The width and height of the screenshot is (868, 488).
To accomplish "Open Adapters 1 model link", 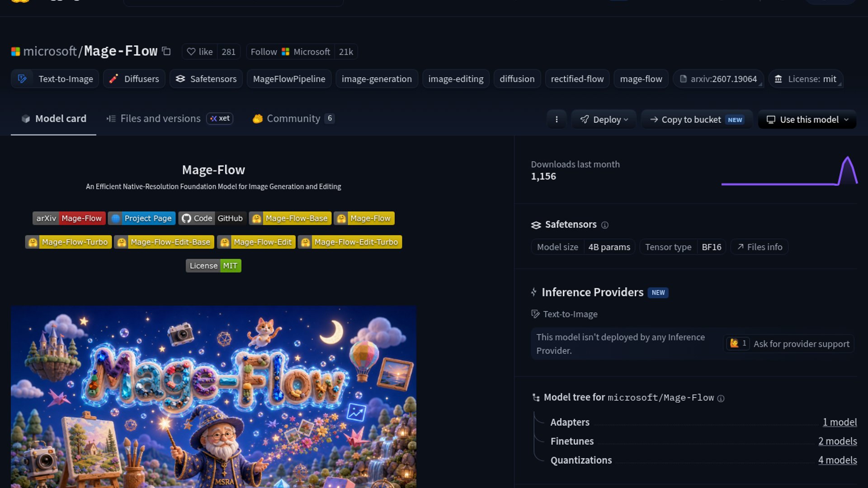I will (840, 422).
